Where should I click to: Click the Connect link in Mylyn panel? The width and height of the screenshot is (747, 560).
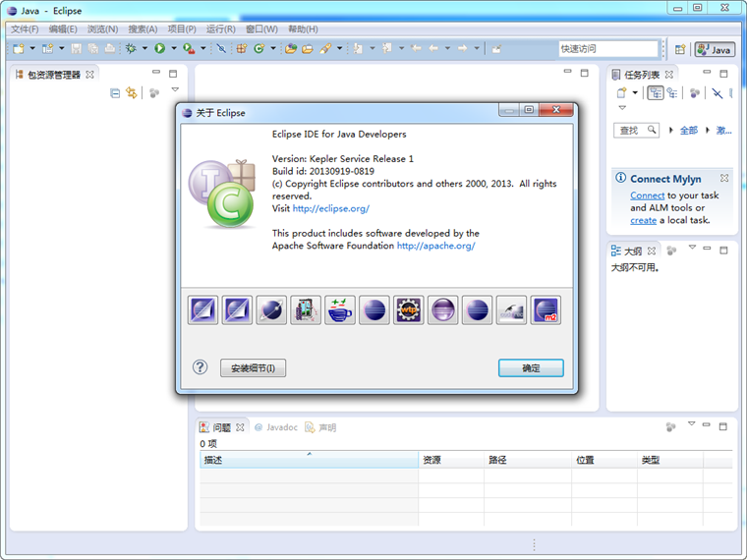coord(647,196)
